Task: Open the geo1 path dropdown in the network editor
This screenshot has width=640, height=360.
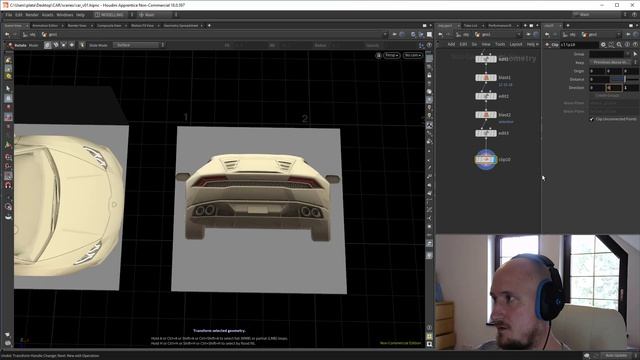Action: [520, 35]
